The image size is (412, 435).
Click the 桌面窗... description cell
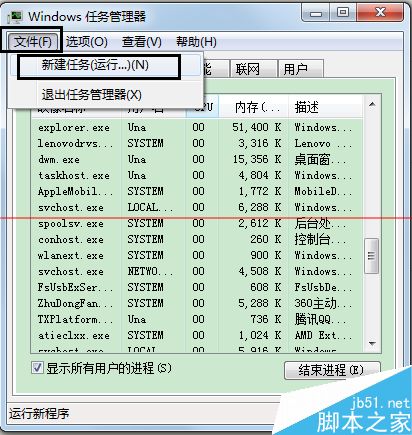tap(320, 160)
